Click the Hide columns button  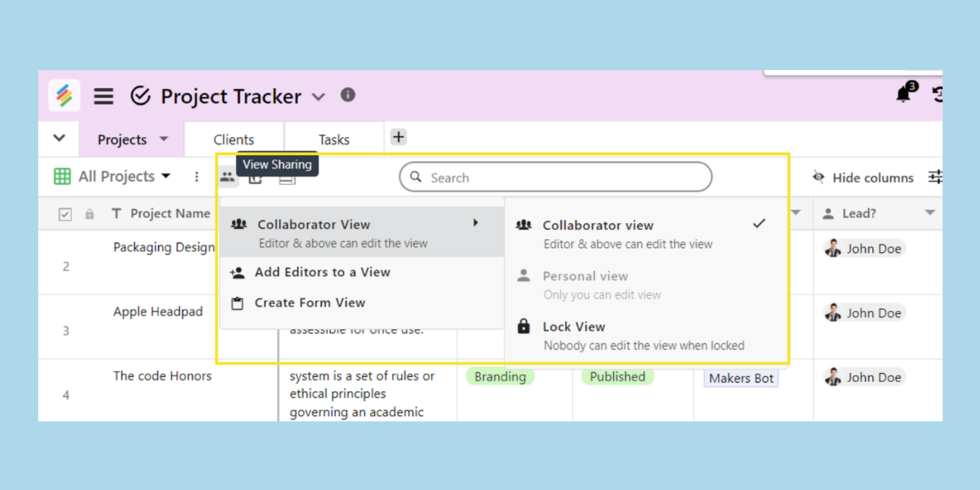[864, 178]
